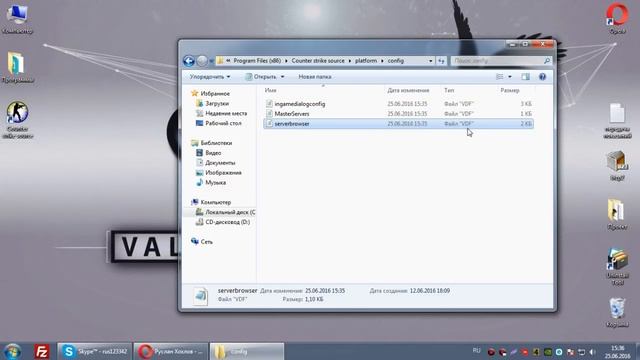
Task: Open recent locations dropdown beside forward arrow
Action: click(211, 61)
